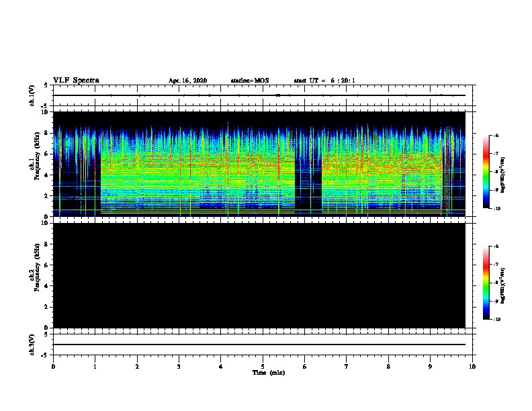Click the ch.1 voltage waveform trace
This screenshot has width=532, height=411.
pos(259,95)
